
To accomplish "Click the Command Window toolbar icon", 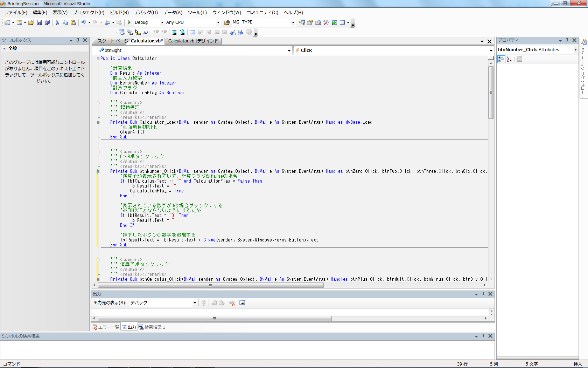I will 342,22.
